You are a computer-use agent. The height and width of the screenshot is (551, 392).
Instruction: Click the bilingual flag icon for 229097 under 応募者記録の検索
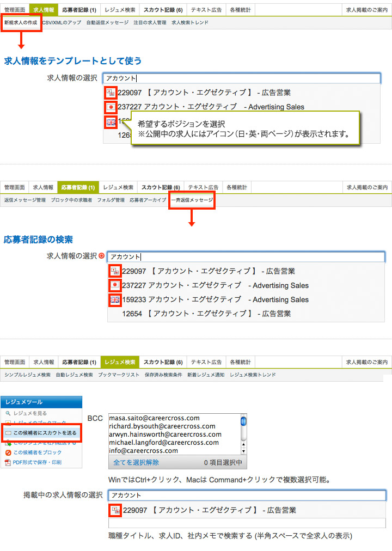coord(115,271)
